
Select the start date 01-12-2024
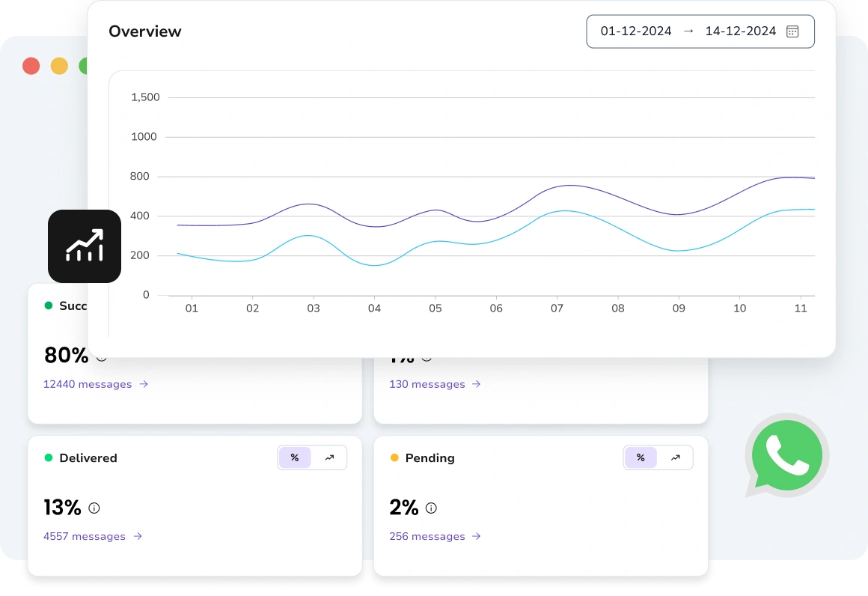point(638,31)
